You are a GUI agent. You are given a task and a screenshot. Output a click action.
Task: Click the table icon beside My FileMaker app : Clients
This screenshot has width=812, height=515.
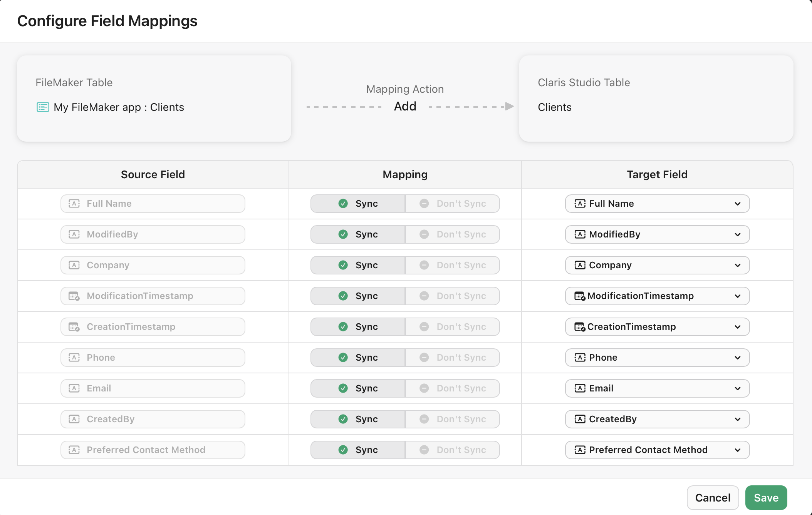point(42,107)
